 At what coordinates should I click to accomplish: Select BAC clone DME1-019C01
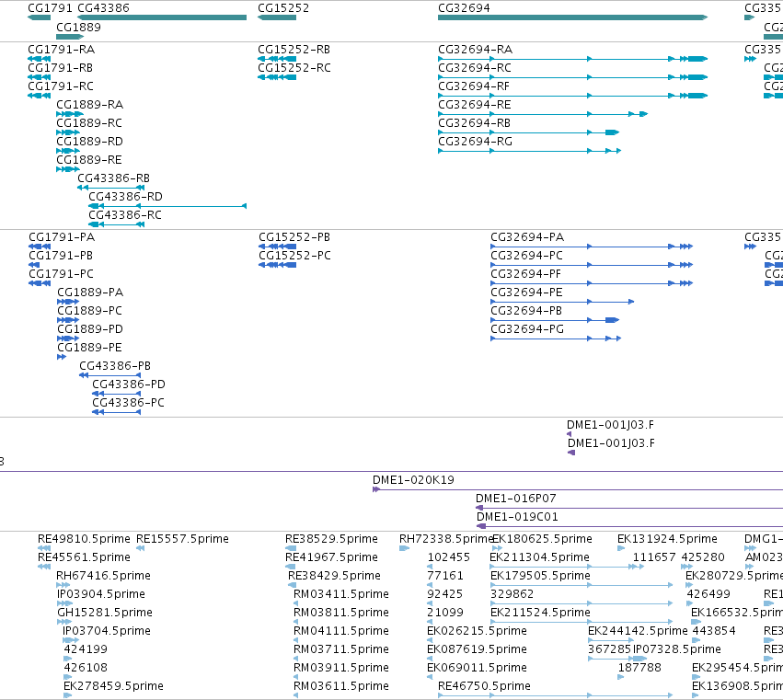pyautogui.click(x=517, y=517)
